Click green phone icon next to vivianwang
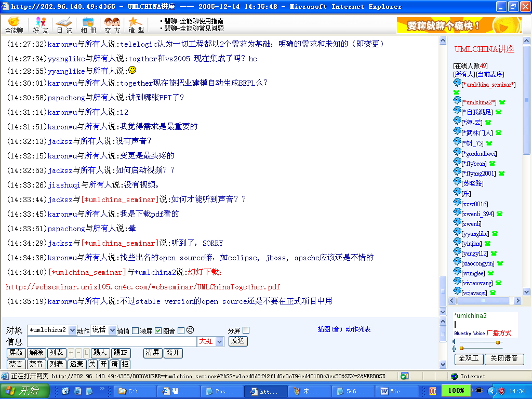The height and width of the screenshot is (399, 532). 498,283
